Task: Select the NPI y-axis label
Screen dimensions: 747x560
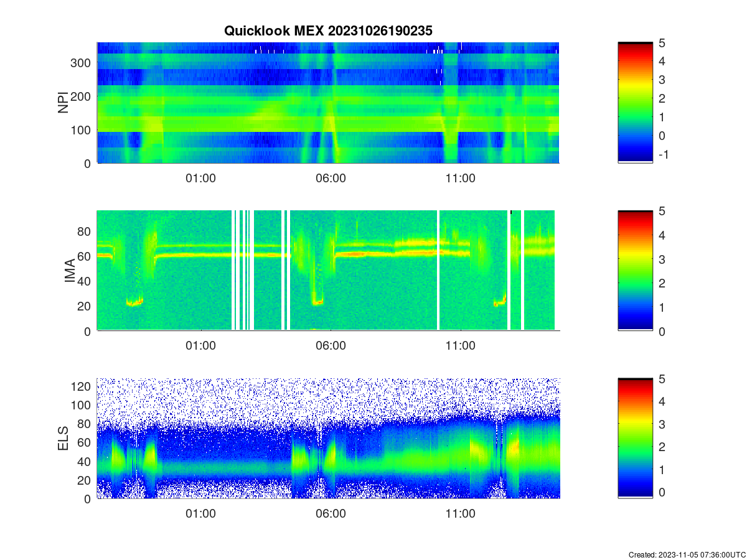Action: (63, 103)
